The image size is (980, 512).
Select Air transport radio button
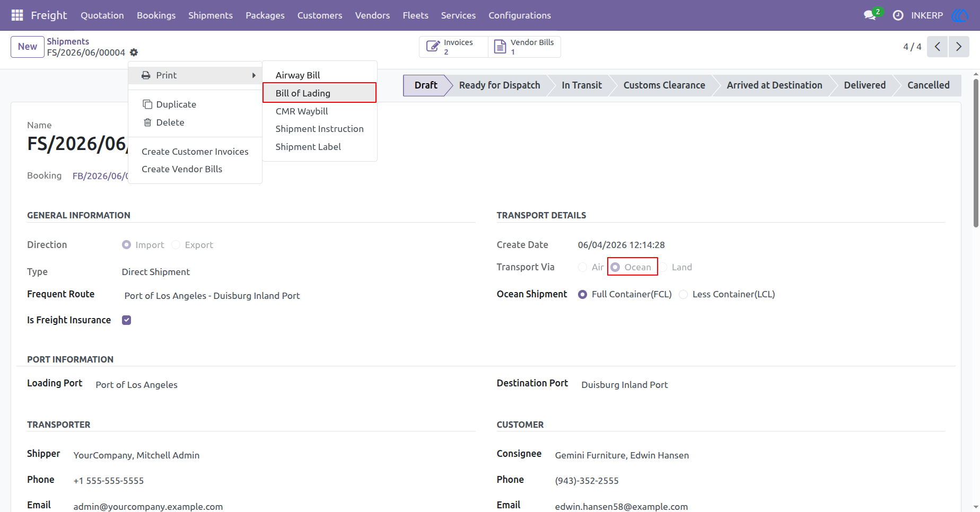click(x=583, y=267)
